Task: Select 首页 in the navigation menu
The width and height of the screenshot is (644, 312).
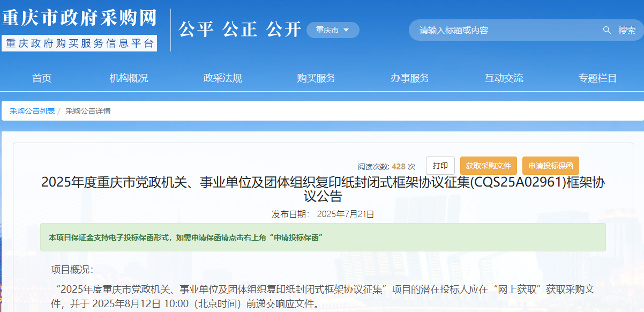Action: (42, 78)
